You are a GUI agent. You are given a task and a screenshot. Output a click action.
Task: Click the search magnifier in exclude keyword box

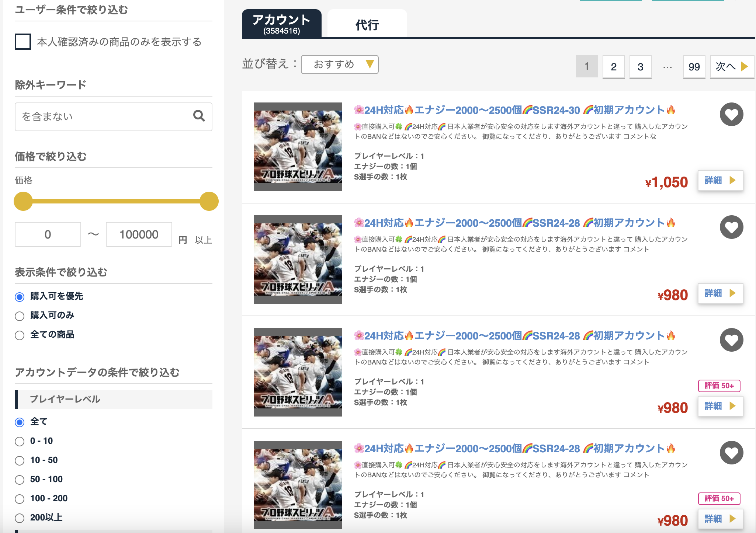199,116
